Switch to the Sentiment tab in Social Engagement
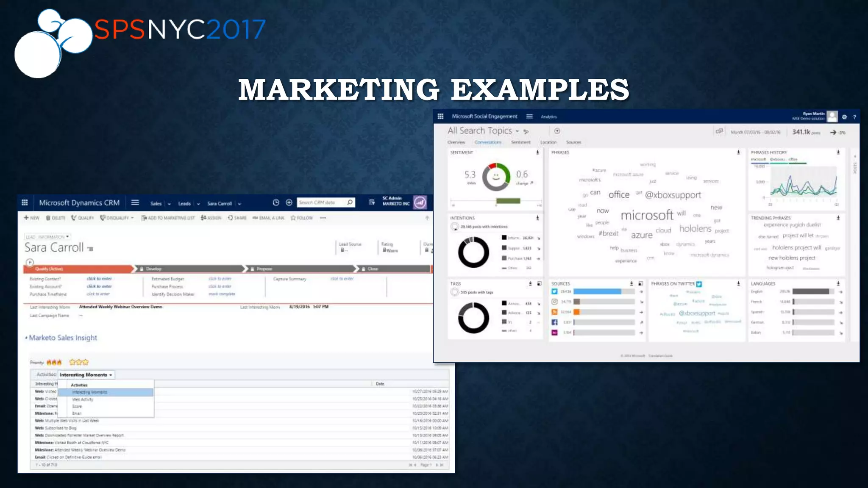 [520, 142]
